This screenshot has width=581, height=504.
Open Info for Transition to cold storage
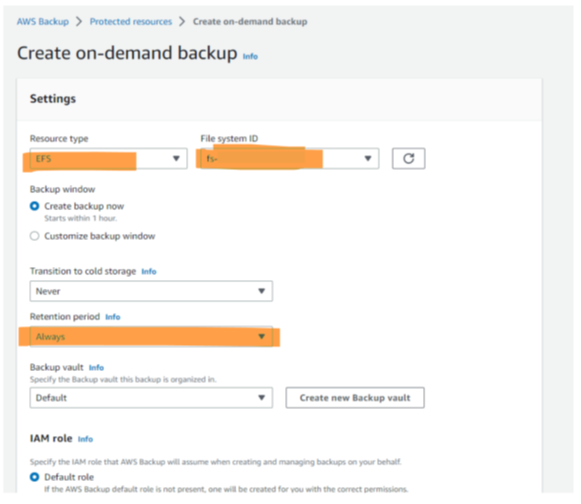(x=149, y=272)
